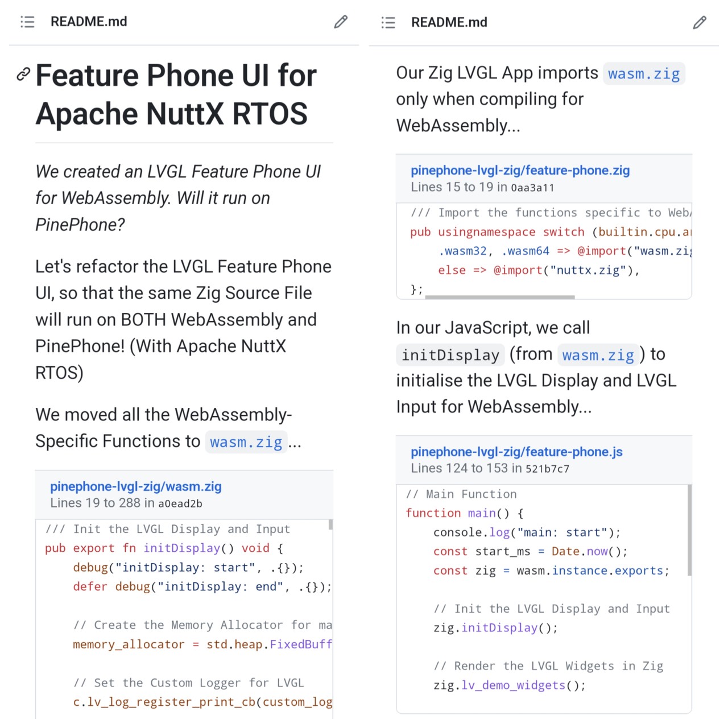Click comment '/// Init the LVGL Display and Input'
728x728 pixels.
(167, 529)
